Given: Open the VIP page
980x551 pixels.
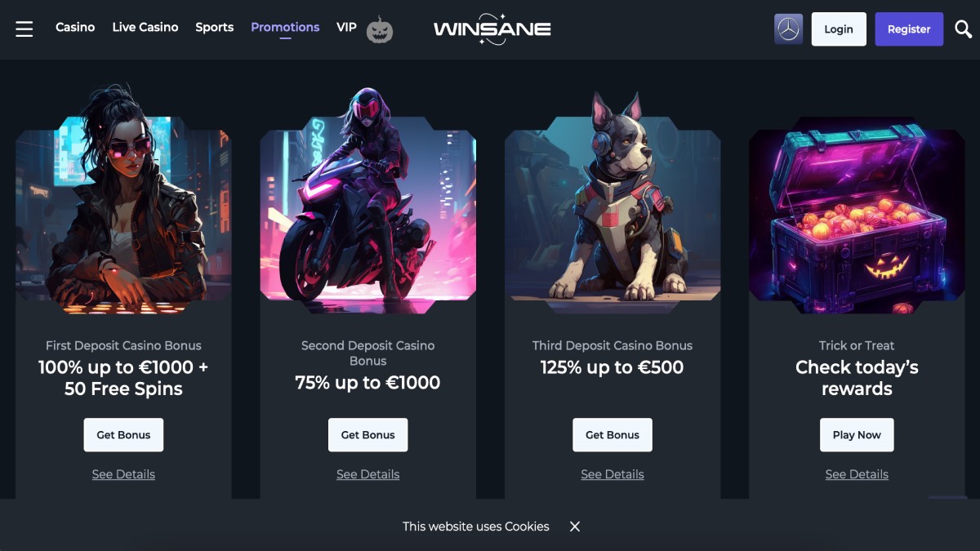Looking at the screenshot, I should [346, 27].
